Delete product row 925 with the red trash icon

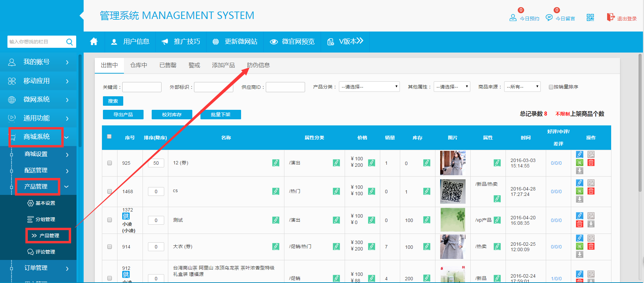point(591,163)
